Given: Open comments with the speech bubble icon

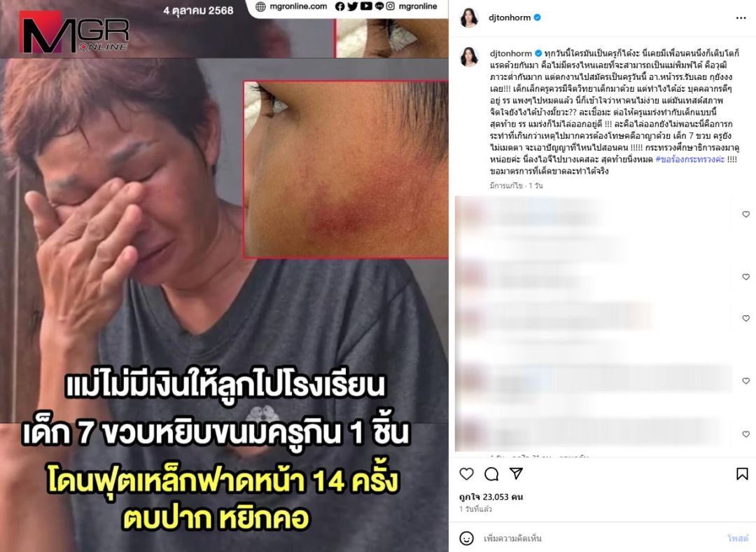Looking at the screenshot, I should (491, 474).
